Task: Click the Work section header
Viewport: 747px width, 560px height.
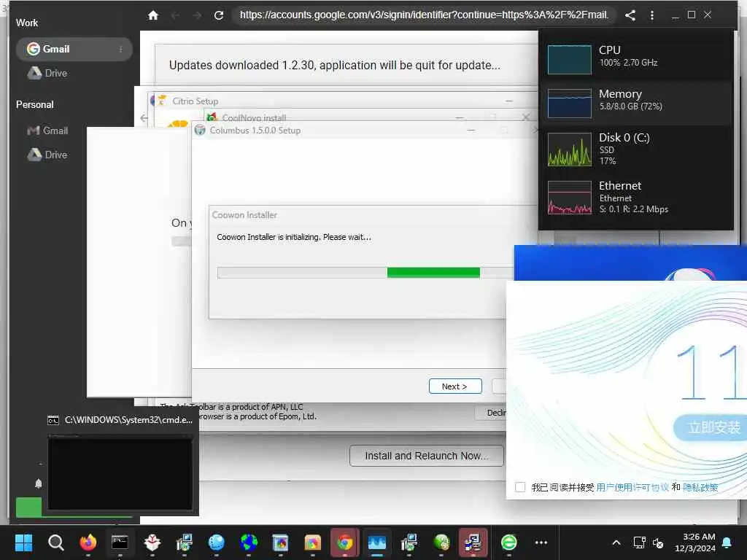Action: tap(27, 23)
